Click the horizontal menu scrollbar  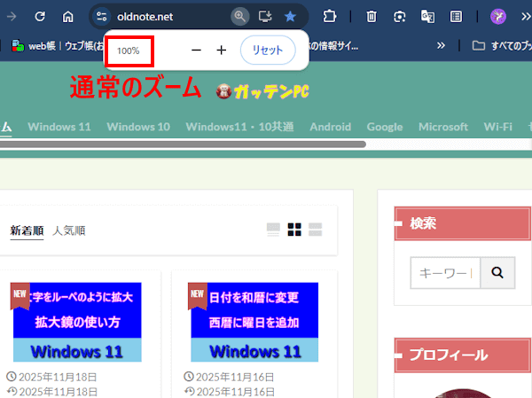tap(183, 144)
